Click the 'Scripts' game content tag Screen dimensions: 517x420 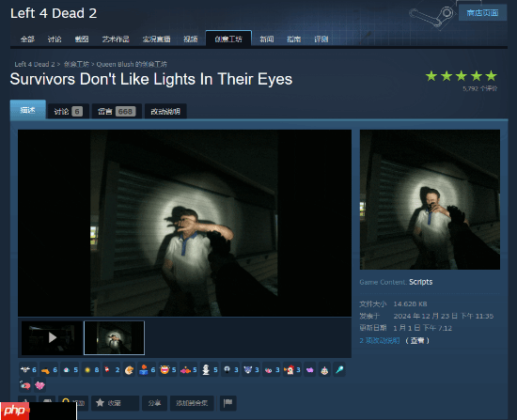[421, 282]
